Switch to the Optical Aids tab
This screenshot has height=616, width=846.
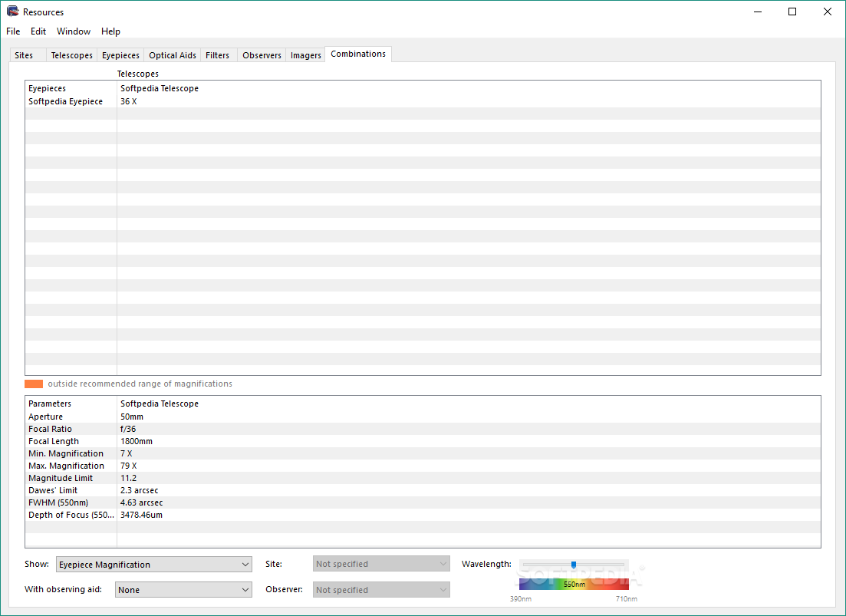click(172, 55)
